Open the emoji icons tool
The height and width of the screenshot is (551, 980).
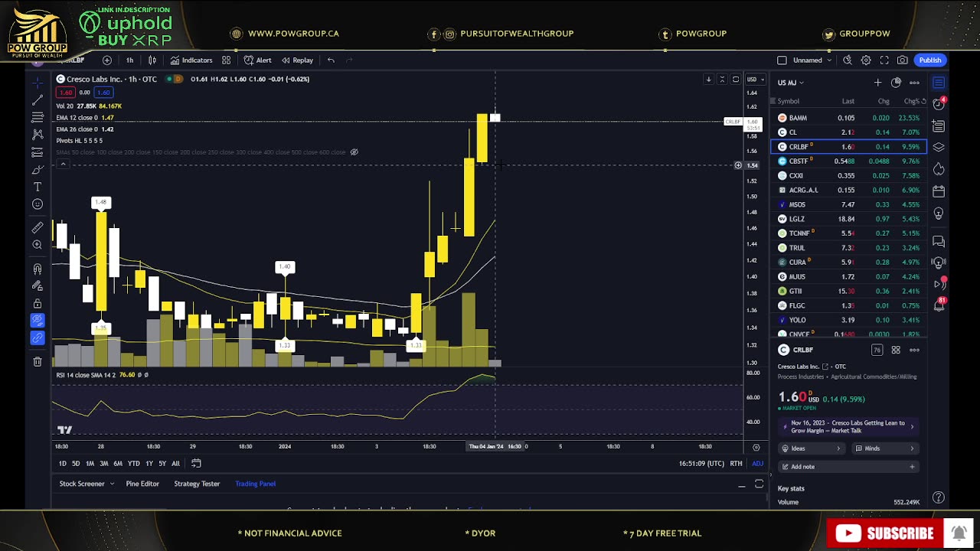coord(37,204)
